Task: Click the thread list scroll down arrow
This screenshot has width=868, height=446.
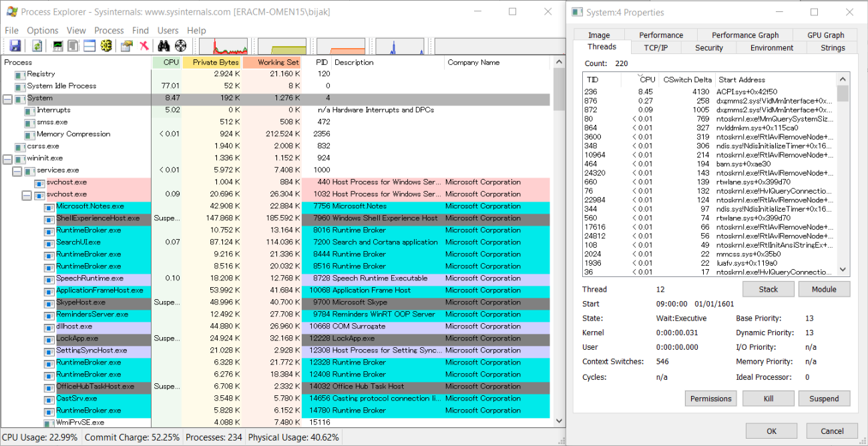Action: click(843, 270)
